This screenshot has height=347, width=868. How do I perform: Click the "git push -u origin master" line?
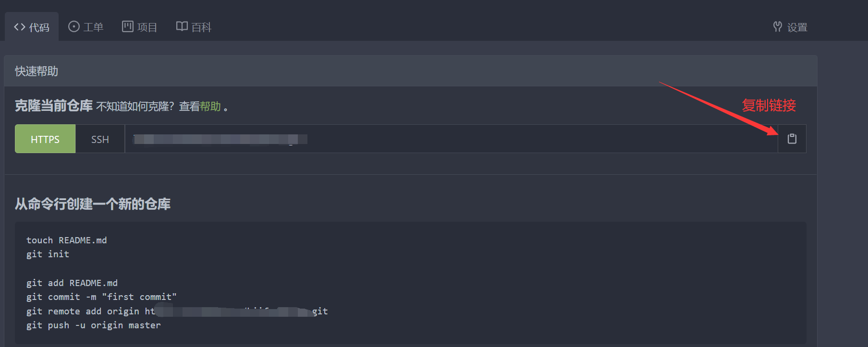[x=94, y=325]
